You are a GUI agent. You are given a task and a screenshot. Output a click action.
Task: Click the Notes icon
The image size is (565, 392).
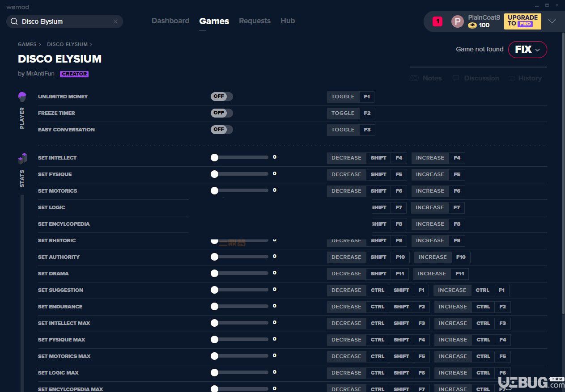click(414, 78)
